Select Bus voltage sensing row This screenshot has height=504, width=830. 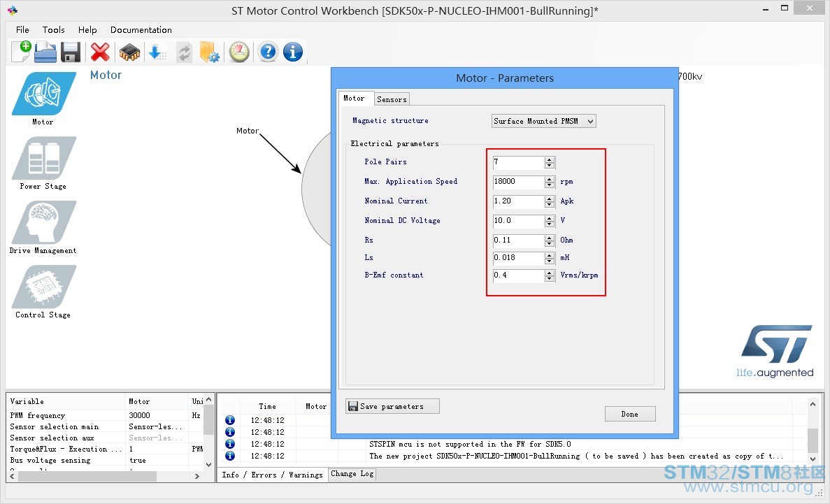click(x=106, y=460)
